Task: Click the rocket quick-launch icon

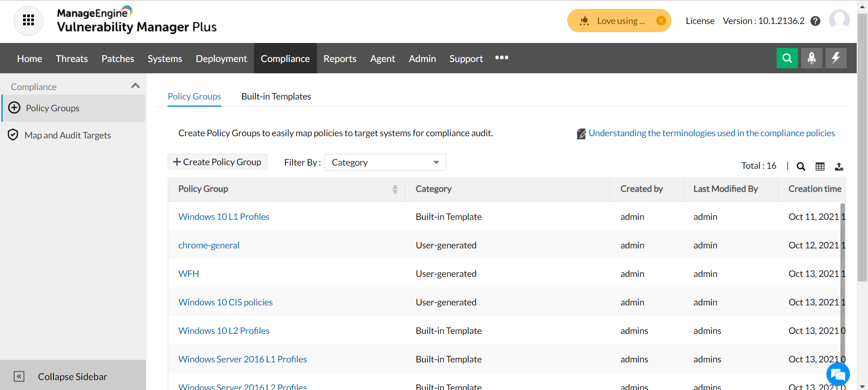Action: (x=811, y=58)
